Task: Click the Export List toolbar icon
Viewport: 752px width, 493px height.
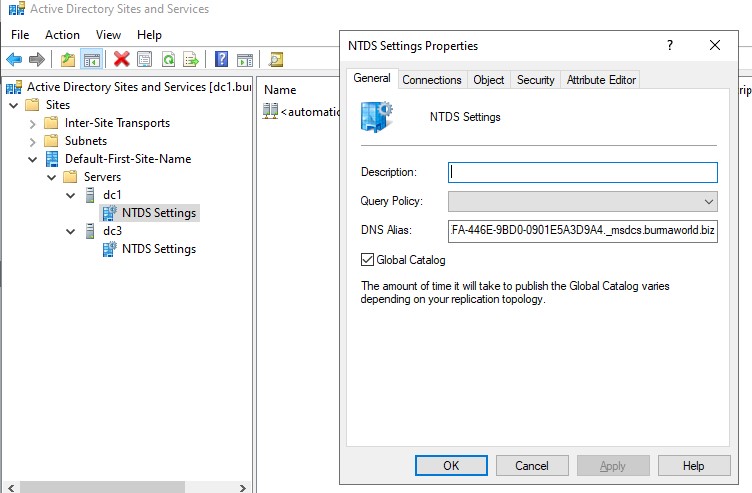Action: pyautogui.click(x=191, y=59)
